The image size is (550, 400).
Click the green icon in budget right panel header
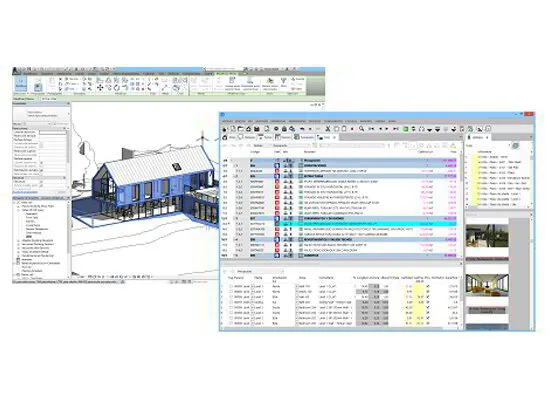point(515,146)
